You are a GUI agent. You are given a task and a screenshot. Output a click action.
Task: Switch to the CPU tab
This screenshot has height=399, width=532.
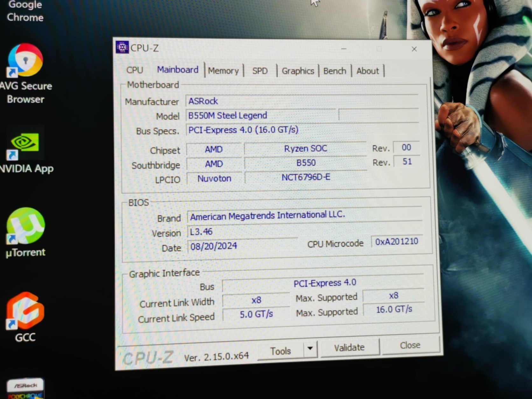(135, 70)
